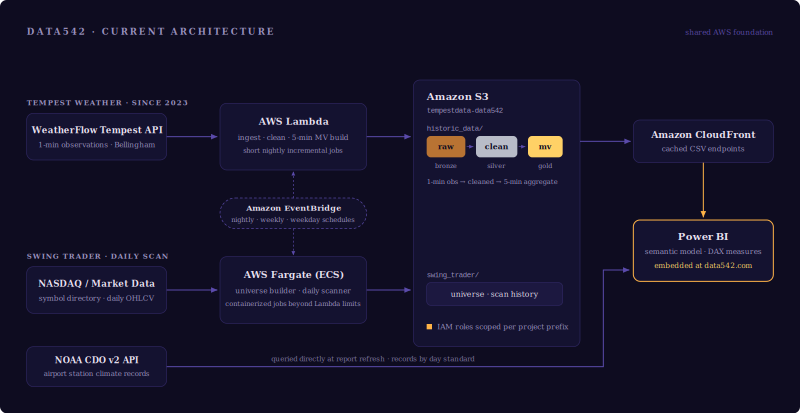Click 'embedded at data542.com' text
Screen dimensions: 800x413
coord(703,265)
